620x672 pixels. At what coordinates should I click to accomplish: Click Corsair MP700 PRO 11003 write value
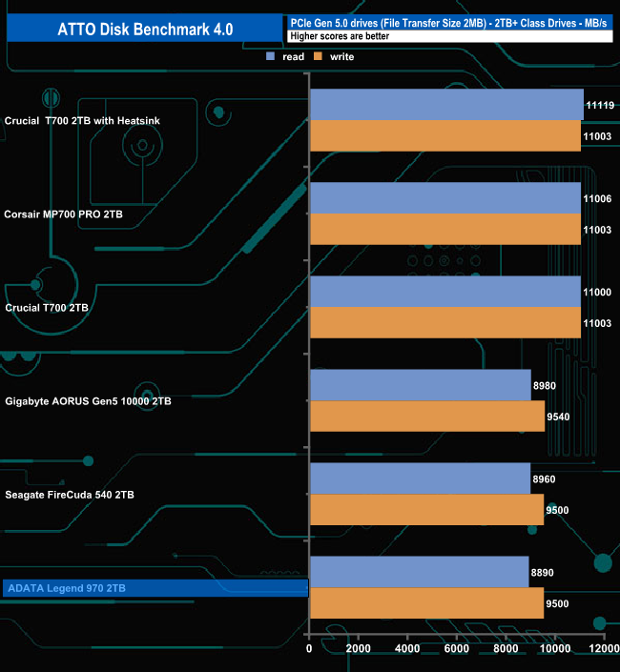click(x=597, y=230)
